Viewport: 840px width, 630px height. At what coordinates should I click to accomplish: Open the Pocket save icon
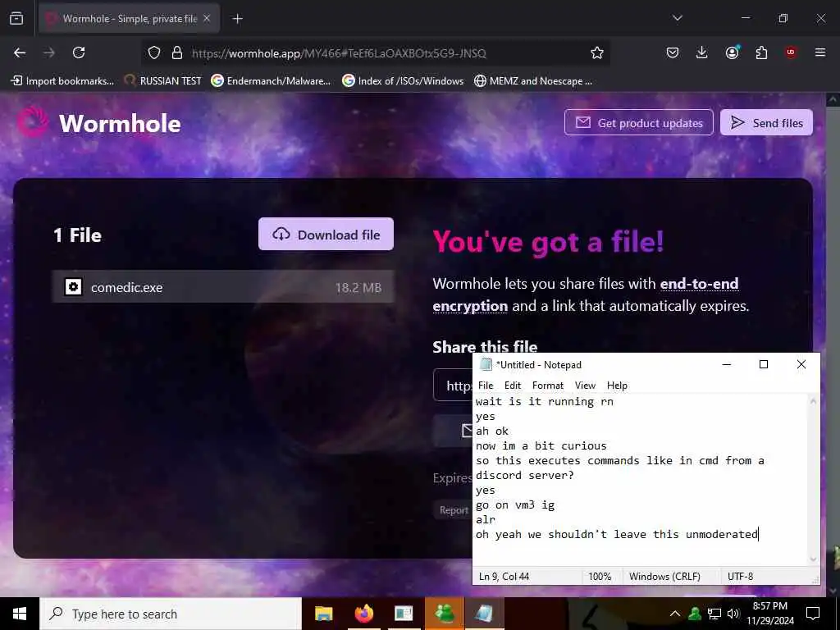tap(673, 52)
